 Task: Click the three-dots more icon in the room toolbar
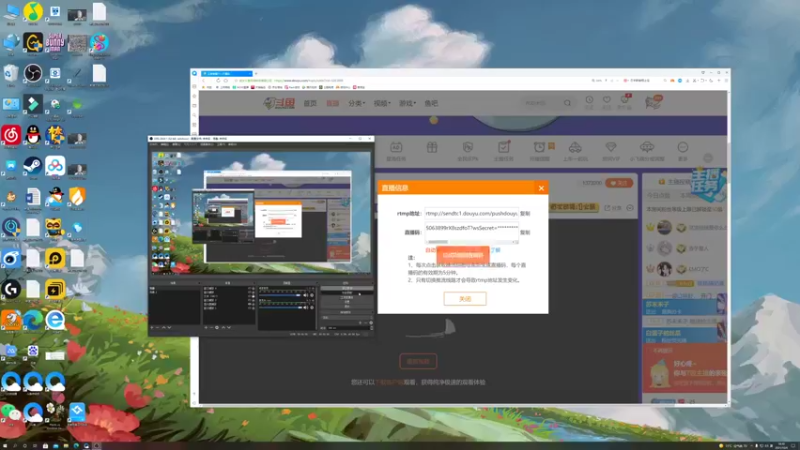683,148
